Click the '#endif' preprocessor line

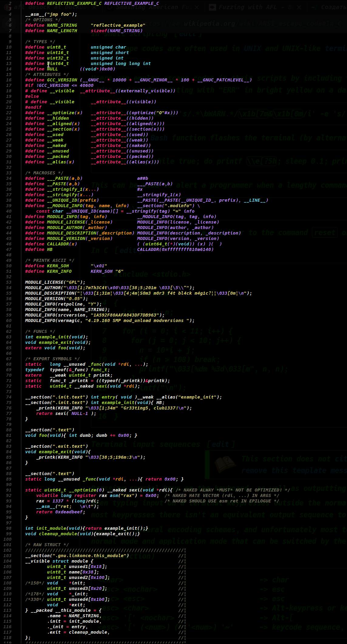coord(33,107)
